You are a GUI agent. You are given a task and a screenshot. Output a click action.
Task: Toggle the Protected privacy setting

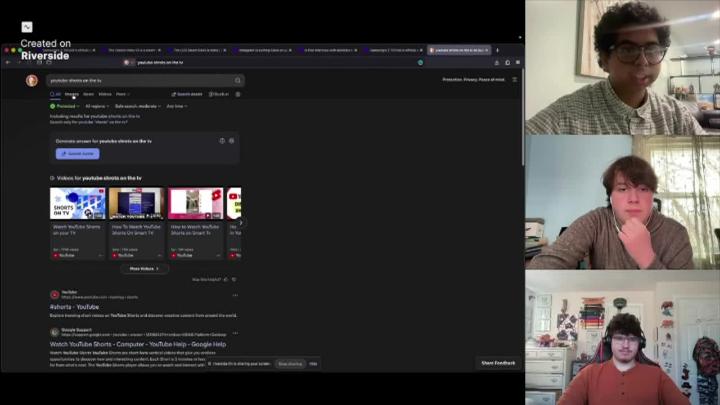coord(65,105)
